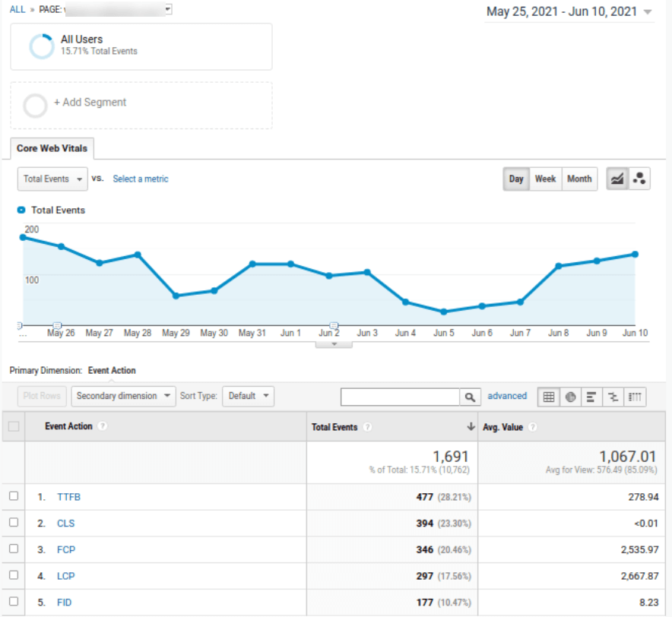
Task: Select the performance bar view icon
Action: coord(591,397)
